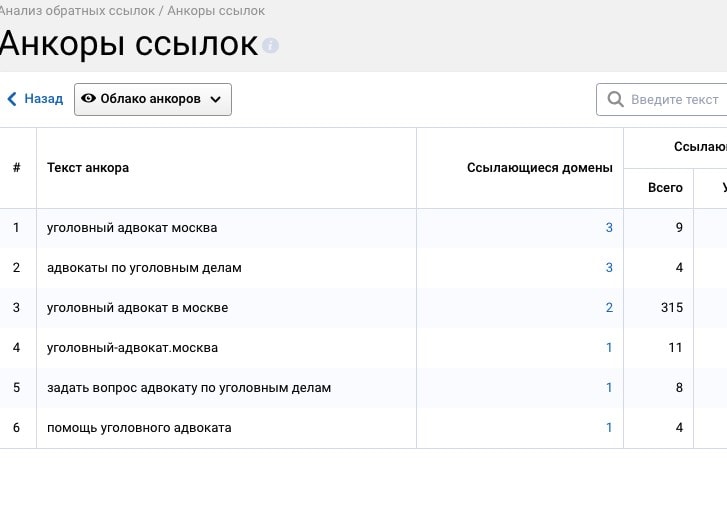Go back using the Назад link

coord(43,99)
